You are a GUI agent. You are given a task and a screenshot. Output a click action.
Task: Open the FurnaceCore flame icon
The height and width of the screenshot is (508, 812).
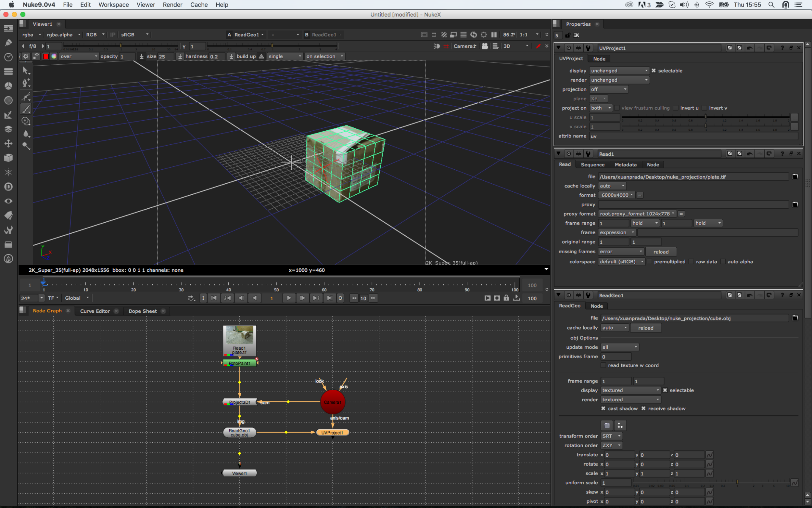coord(8,259)
